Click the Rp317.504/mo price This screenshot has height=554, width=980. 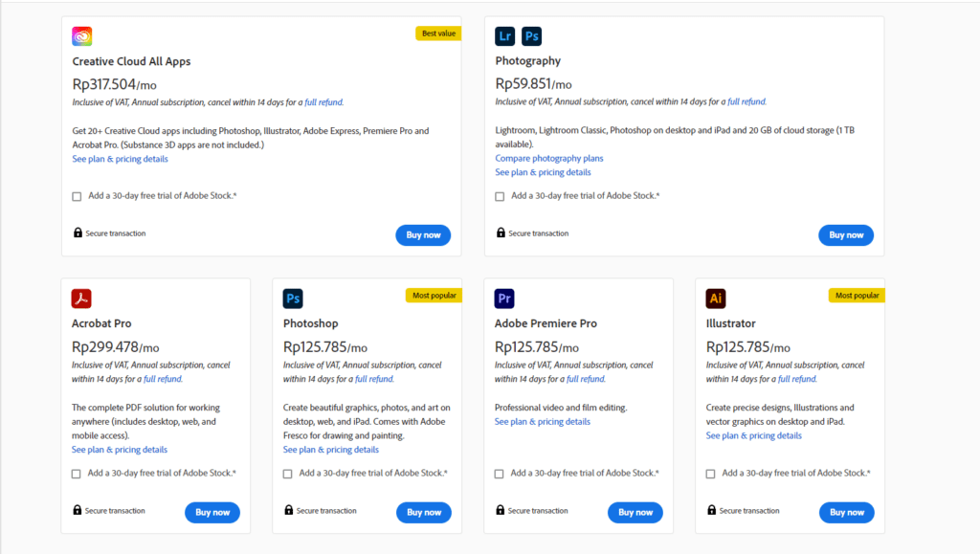[115, 84]
